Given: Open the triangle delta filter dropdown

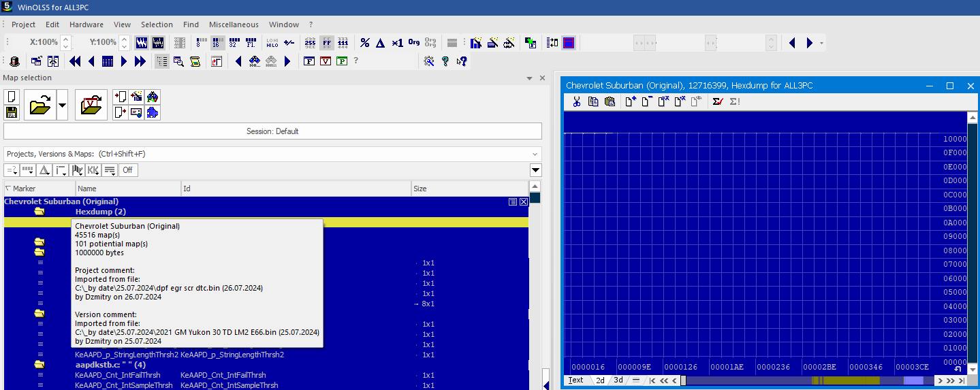Looking at the screenshot, I should click(x=44, y=170).
